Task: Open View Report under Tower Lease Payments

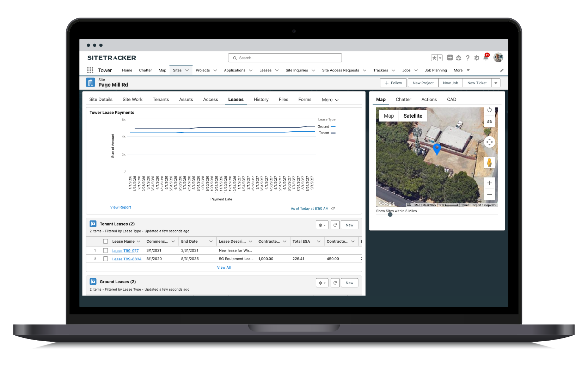Action: pos(121,207)
